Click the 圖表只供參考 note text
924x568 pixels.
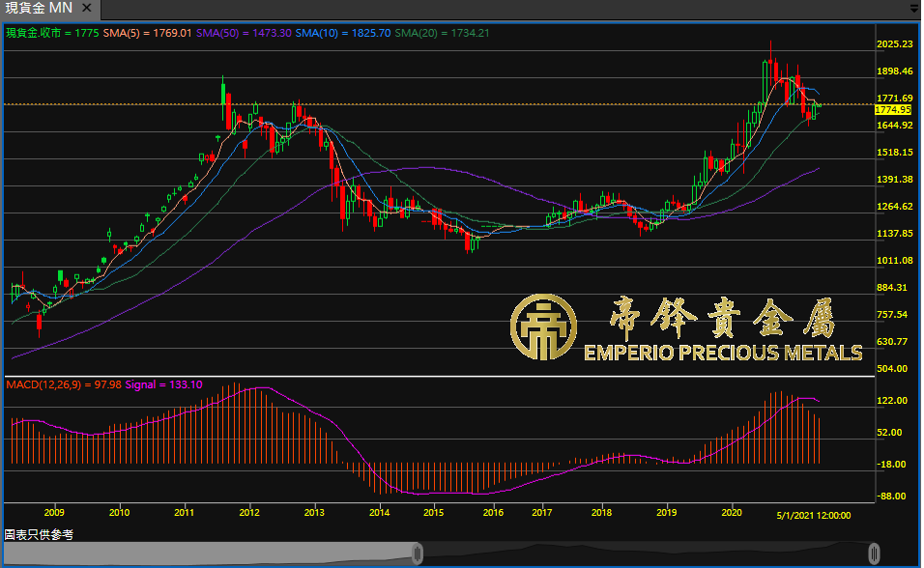[39, 535]
